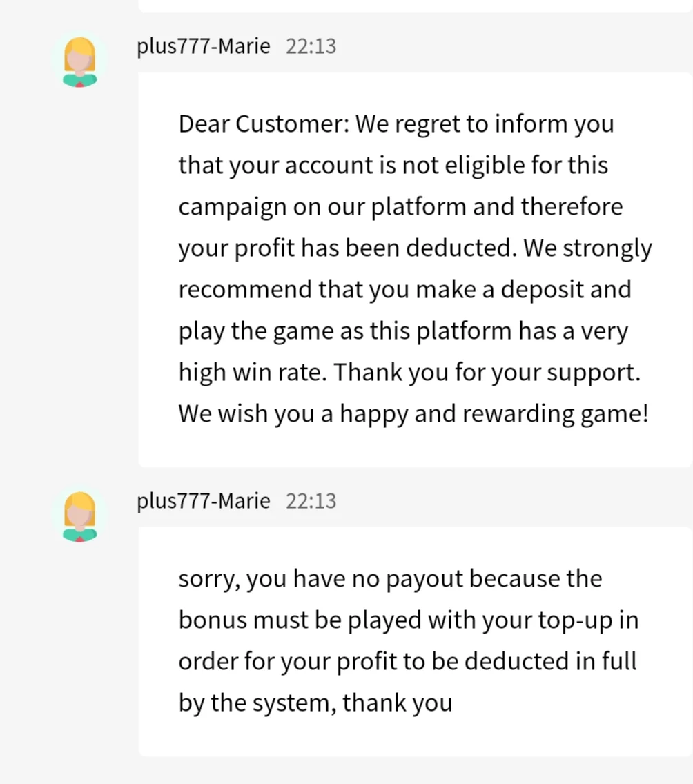The width and height of the screenshot is (693, 784).
Task: Click the 'Dear Customer:' greeting words
Action: point(264,124)
